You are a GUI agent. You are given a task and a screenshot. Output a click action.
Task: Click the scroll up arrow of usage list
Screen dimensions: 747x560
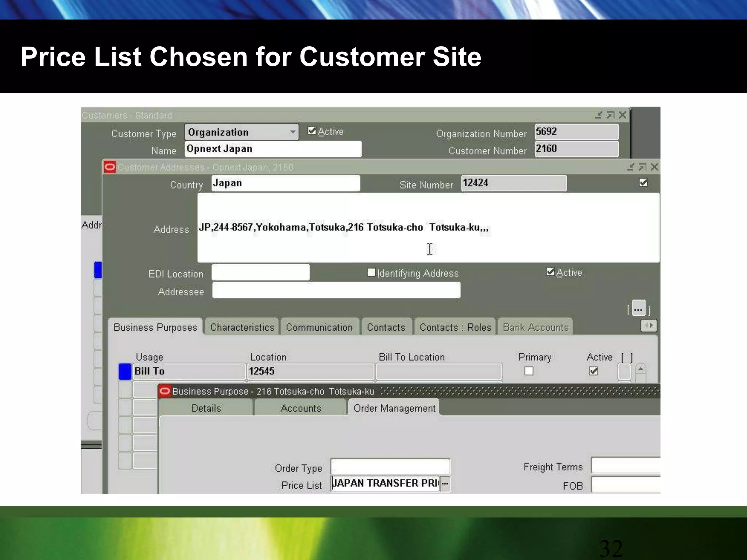click(x=641, y=369)
